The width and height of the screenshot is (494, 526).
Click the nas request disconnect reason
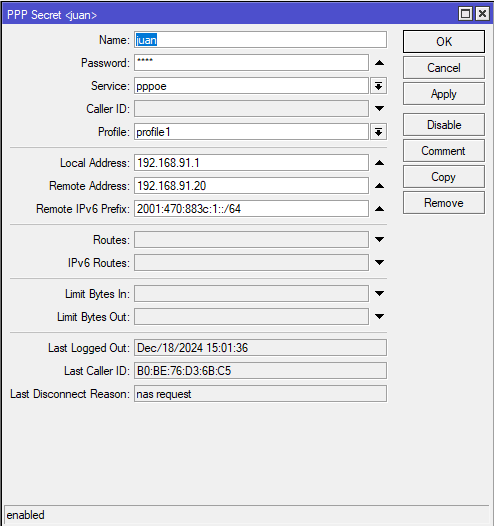[260, 394]
